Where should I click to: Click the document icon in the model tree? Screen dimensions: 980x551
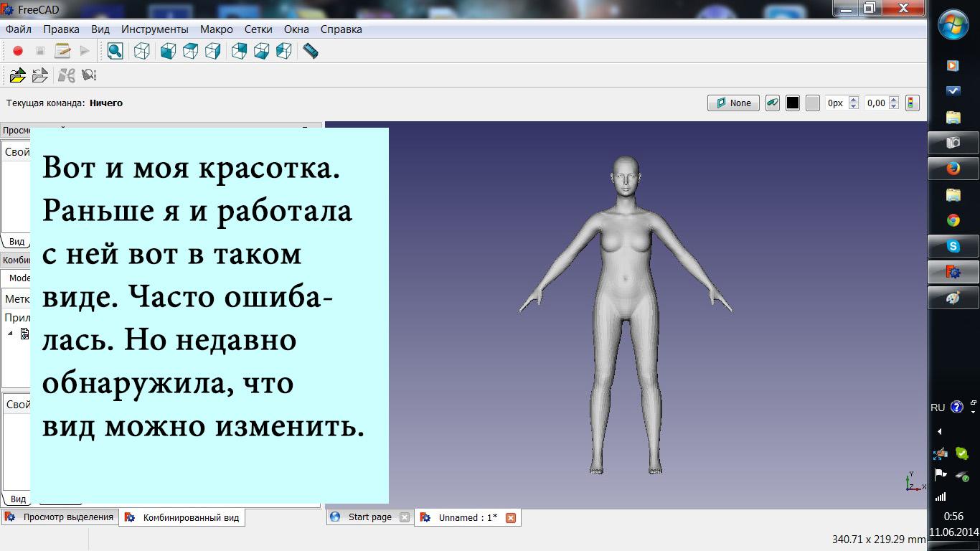[24, 333]
